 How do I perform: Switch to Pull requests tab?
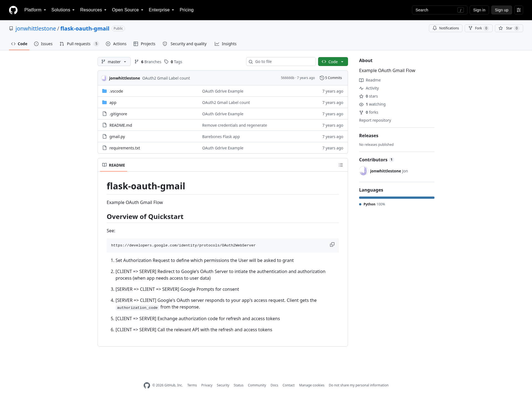point(79,44)
